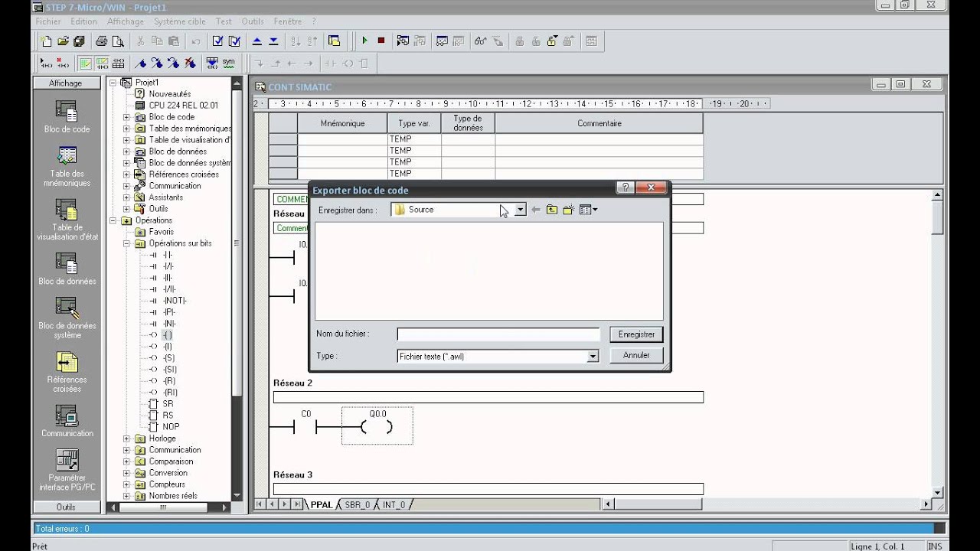Screen dimensions: 980x551
Task: Click the Save project diskette icon
Action: 80,41
